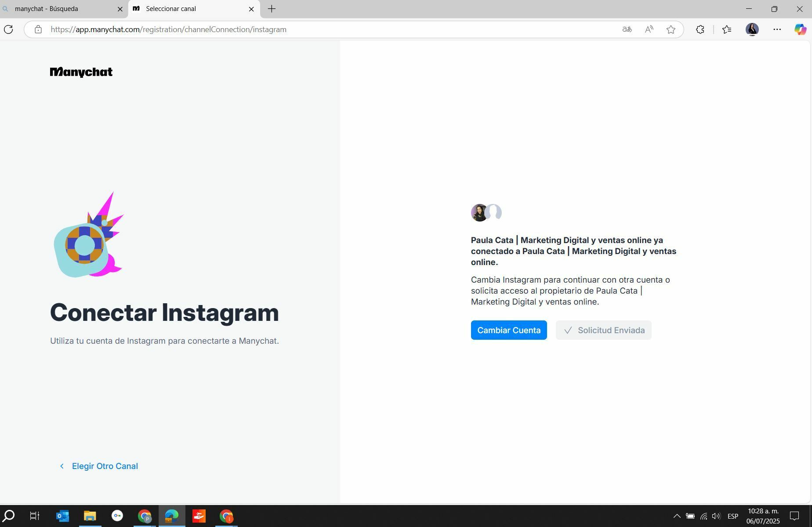Image resolution: width=812 pixels, height=527 pixels.
Task: Open Chrome with P profile badge
Action: (145, 516)
